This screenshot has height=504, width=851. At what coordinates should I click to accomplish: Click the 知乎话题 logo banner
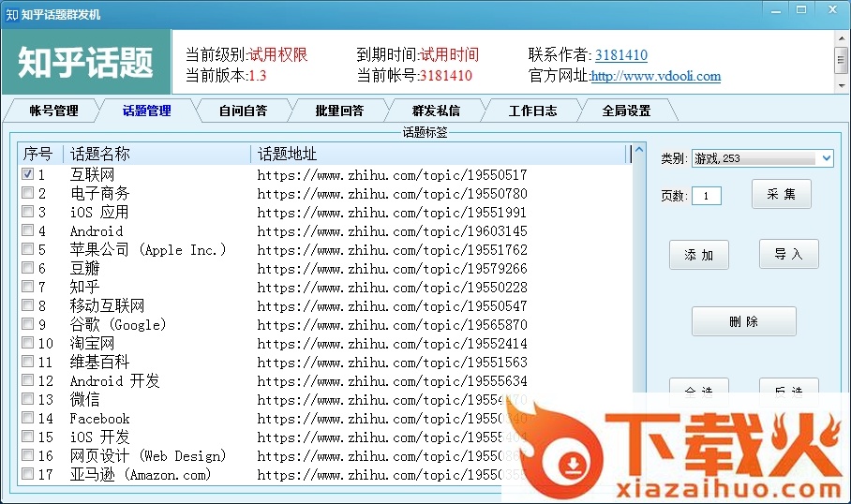[x=85, y=62]
